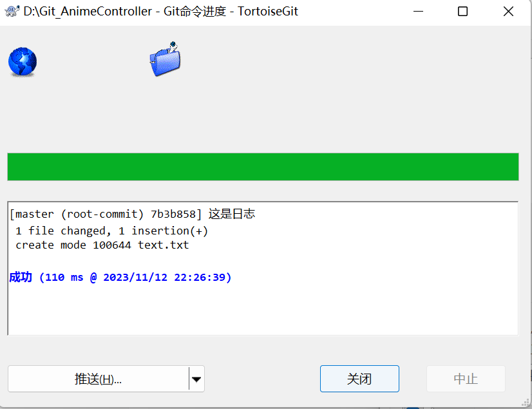This screenshot has height=409, width=532.
Task: Maximize the Git command progress window
Action: [463, 12]
